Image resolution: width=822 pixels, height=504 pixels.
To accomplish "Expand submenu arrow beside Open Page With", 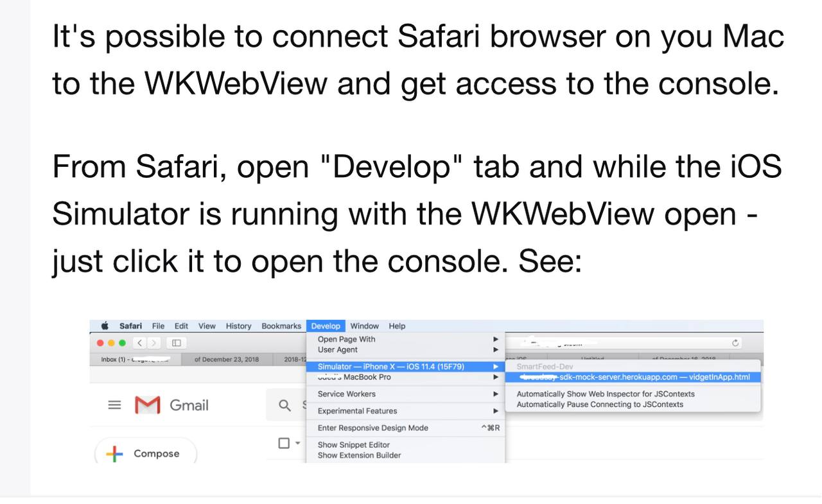I will click(x=496, y=339).
